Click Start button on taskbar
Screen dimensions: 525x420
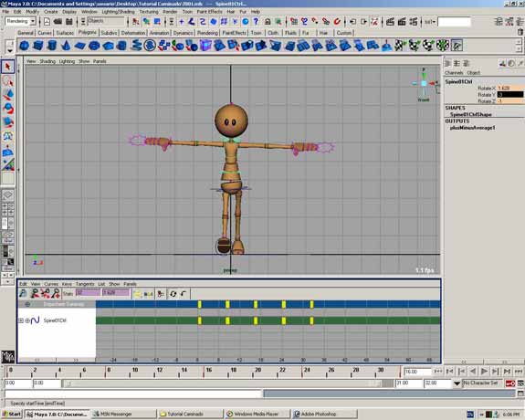click(11, 414)
